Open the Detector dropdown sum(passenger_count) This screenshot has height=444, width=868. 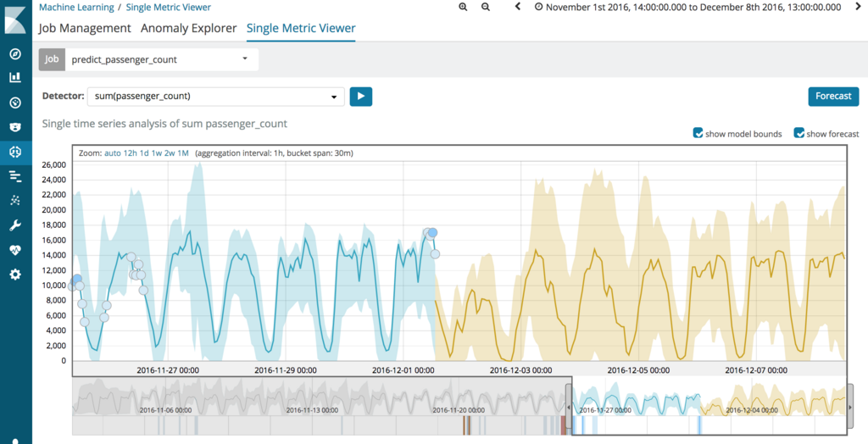click(216, 97)
